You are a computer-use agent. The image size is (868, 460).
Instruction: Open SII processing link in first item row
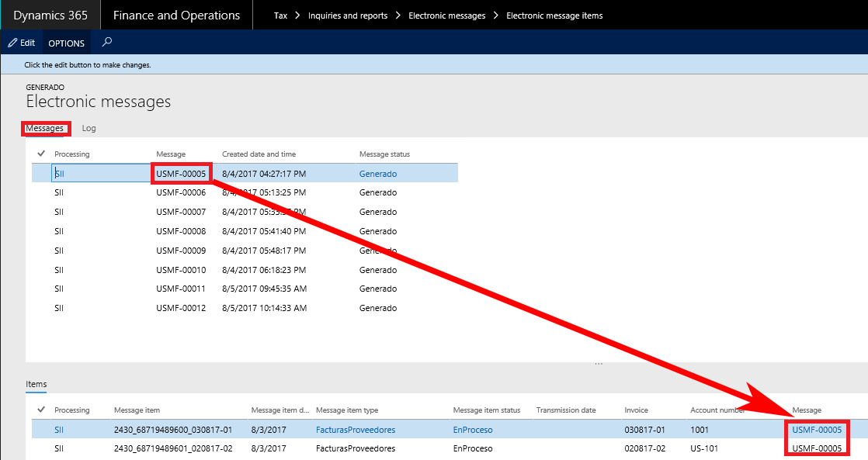click(59, 430)
